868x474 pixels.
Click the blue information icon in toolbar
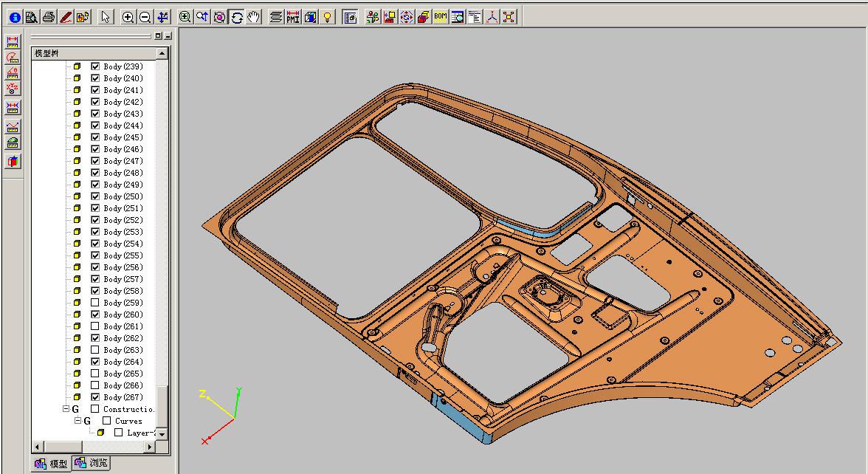pyautogui.click(x=15, y=17)
